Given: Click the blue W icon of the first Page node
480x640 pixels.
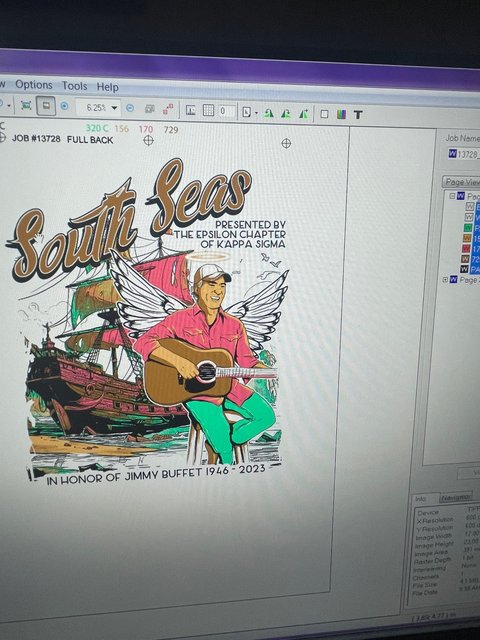Looking at the screenshot, I should (461, 196).
